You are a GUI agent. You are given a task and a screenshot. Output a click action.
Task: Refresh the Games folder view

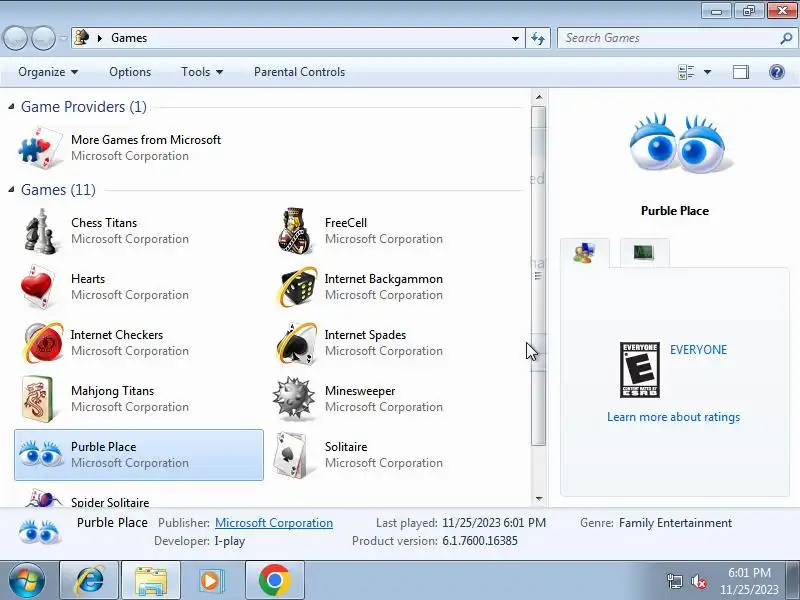click(x=538, y=38)
